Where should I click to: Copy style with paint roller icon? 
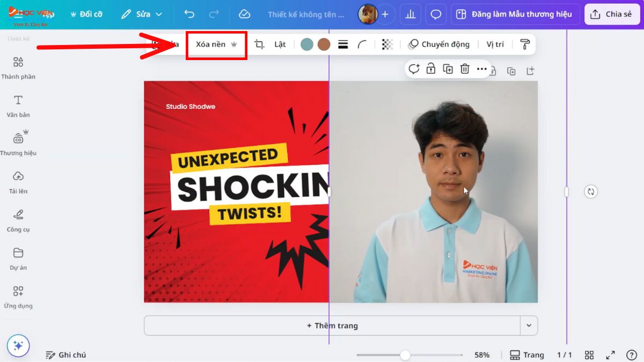tap(525, 45)
